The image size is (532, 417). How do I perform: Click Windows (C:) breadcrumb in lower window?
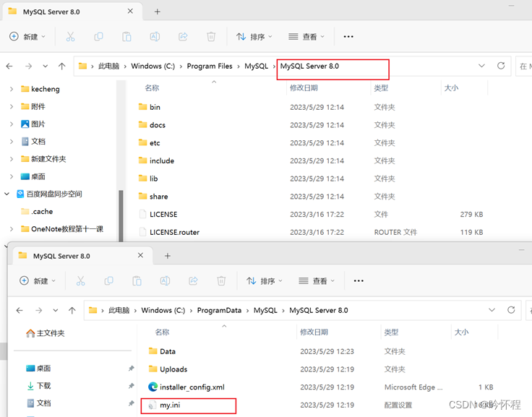point(163,311)
